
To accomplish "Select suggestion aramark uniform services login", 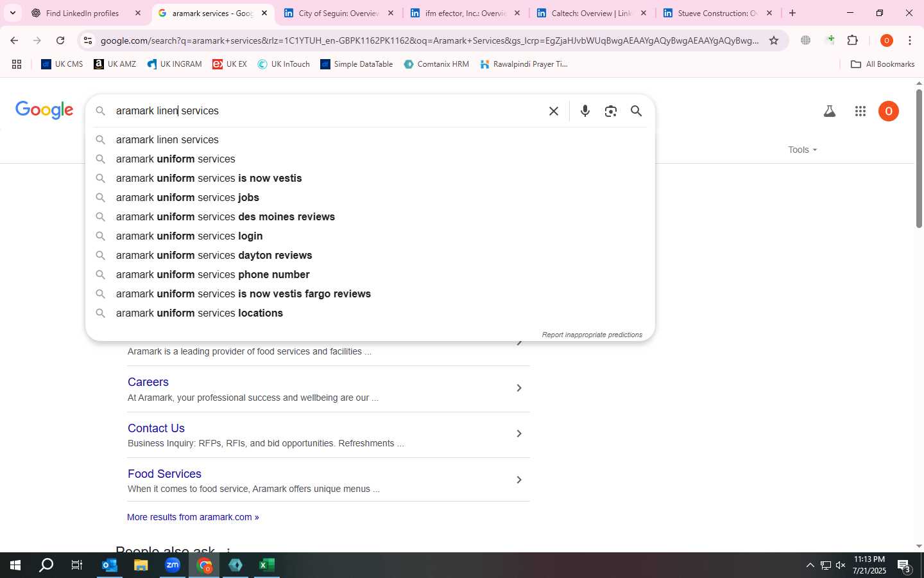I will (x=370, y=236).
